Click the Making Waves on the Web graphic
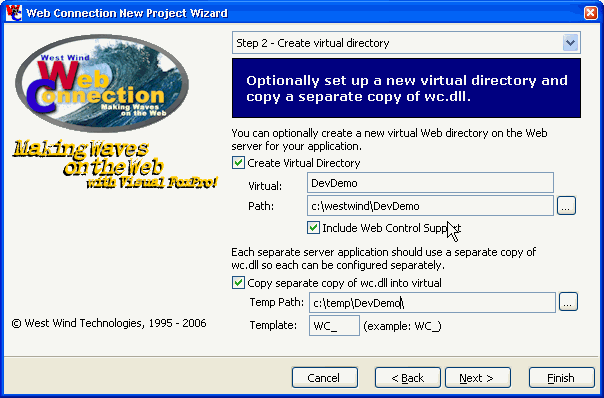The height and width of the screenshot is (398, 604). click(x=115, y=165)
